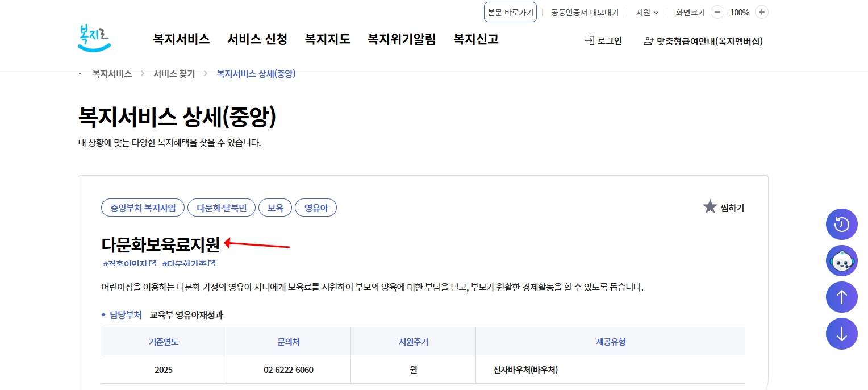868x390 pixels.
Task: Toggle the 찜하기 star to bookmark this service
Action: coord(710,206)
